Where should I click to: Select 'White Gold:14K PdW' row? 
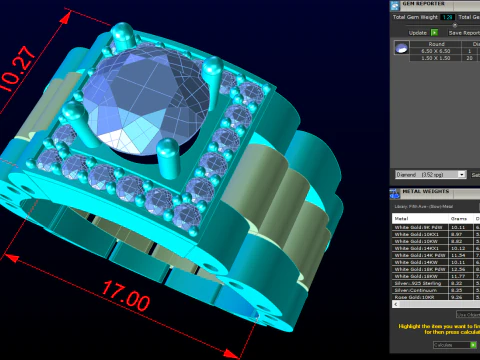[x=436, y=255]
